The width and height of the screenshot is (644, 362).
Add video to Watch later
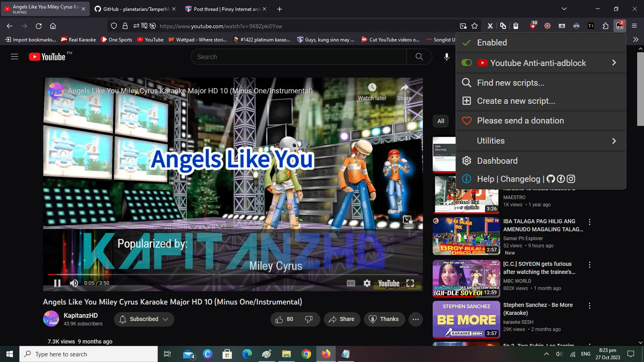pos(372,92)
